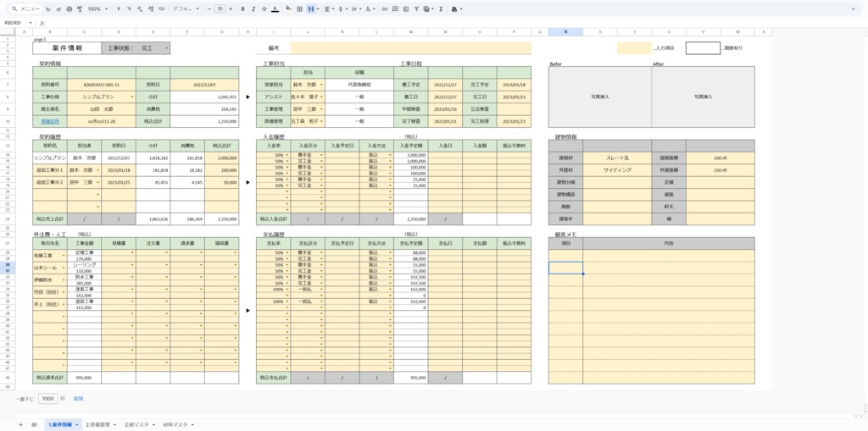Select the 契約日 cell 2022/12/07 in 契約情報

(204, 85)
